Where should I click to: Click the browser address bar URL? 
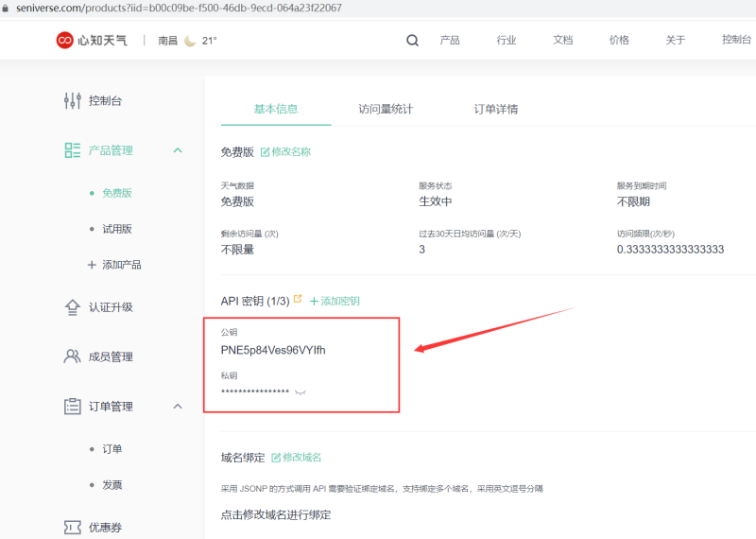180,8
